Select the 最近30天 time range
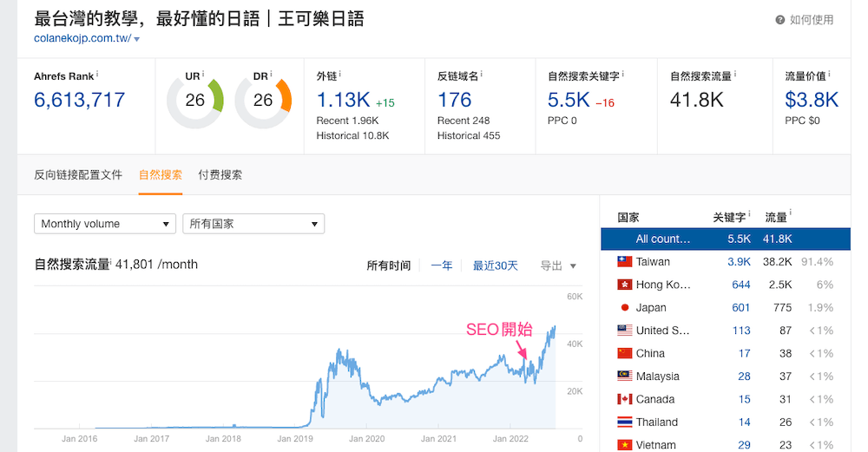 tap(495, 265)
